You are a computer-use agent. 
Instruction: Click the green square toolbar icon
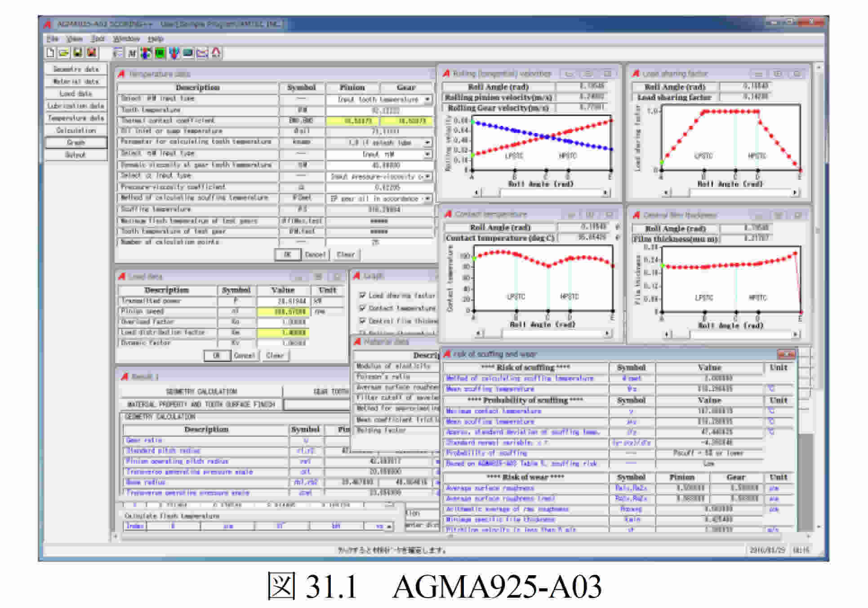pyautogui.click(x=160, y=53)
